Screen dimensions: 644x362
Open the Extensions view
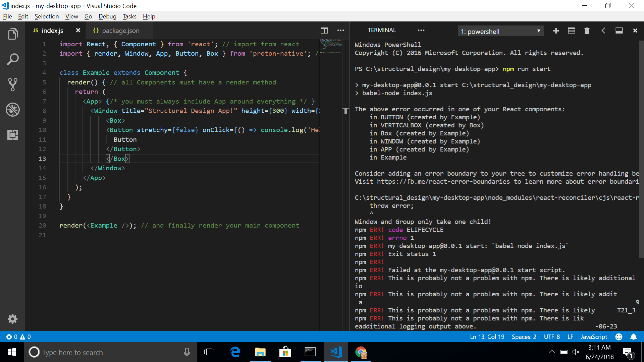13,135
